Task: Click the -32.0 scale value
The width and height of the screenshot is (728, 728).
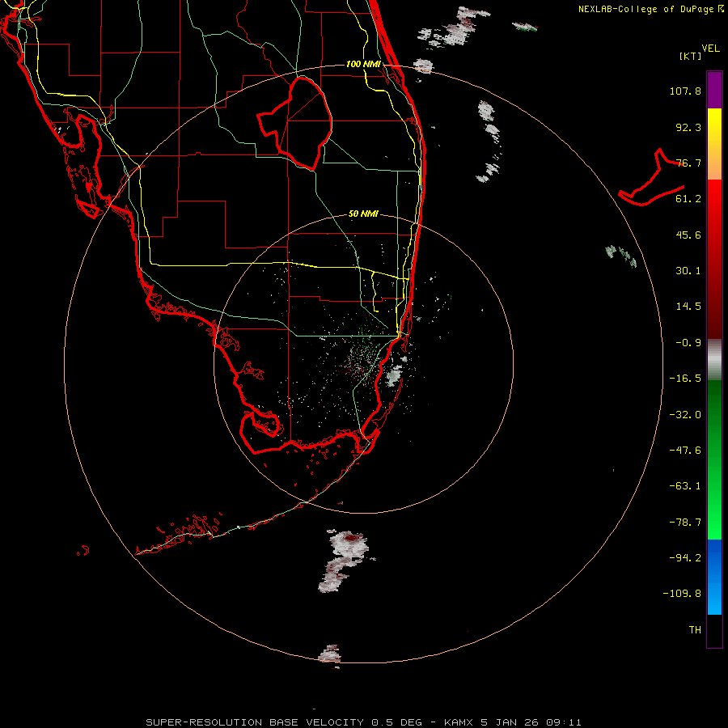Action: (x=685, y=415)
